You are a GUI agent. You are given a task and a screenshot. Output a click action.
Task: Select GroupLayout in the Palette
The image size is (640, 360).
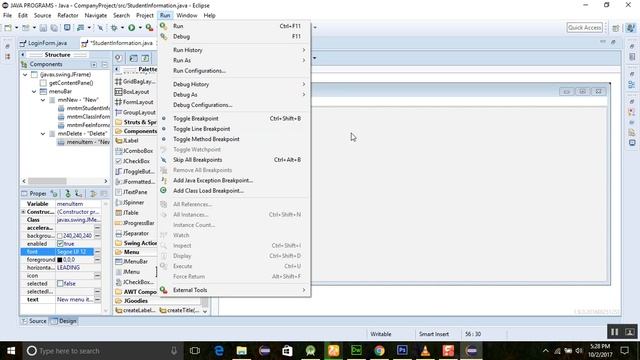[136, 112]
